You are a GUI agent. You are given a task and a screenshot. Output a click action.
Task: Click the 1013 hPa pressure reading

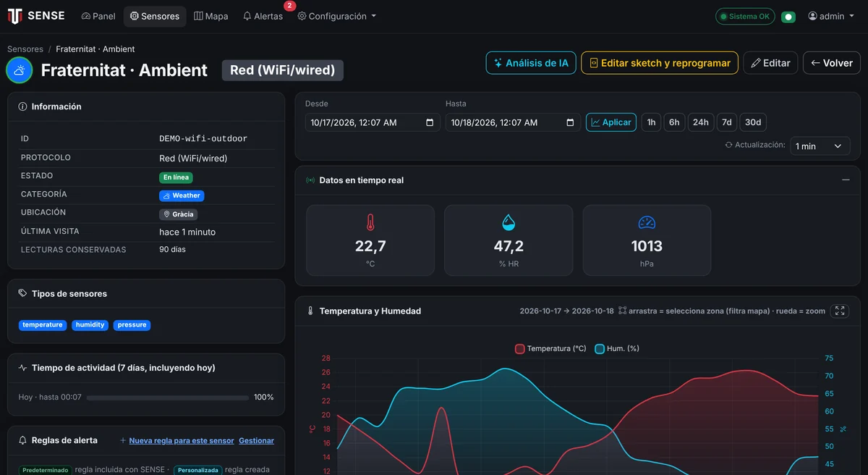(x=647, y=246)
